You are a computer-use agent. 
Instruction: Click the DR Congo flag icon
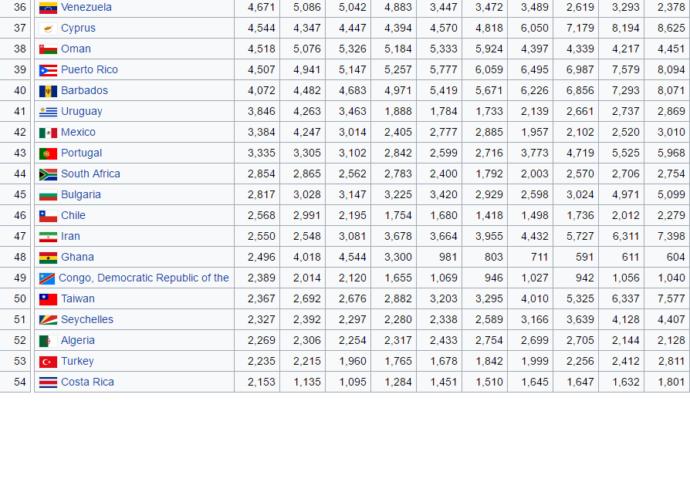click(47, 279)
